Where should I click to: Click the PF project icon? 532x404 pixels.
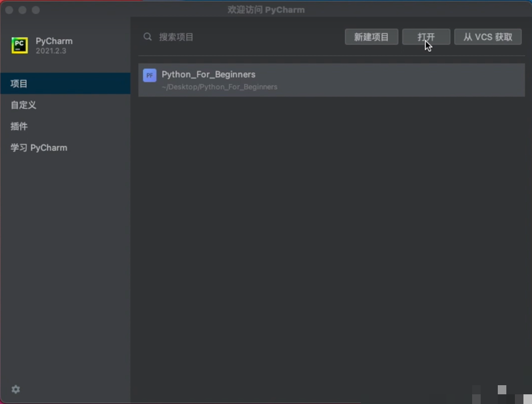click(x=149, y=75)
